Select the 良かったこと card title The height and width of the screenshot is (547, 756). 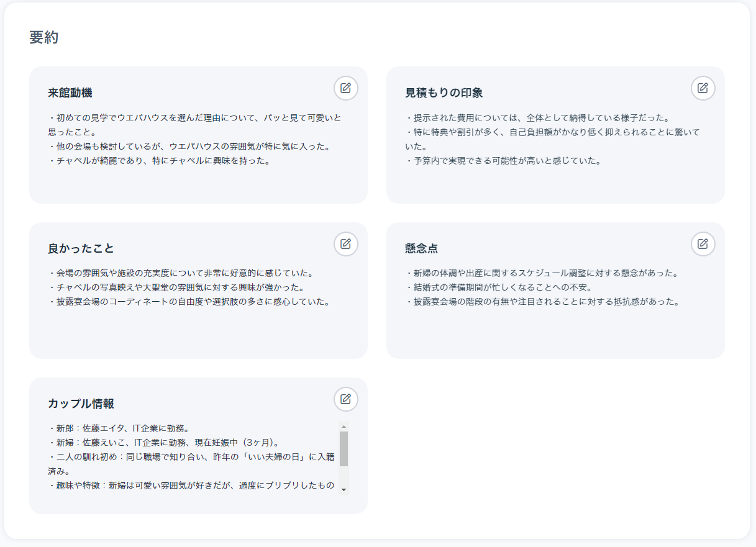point(81,248)
